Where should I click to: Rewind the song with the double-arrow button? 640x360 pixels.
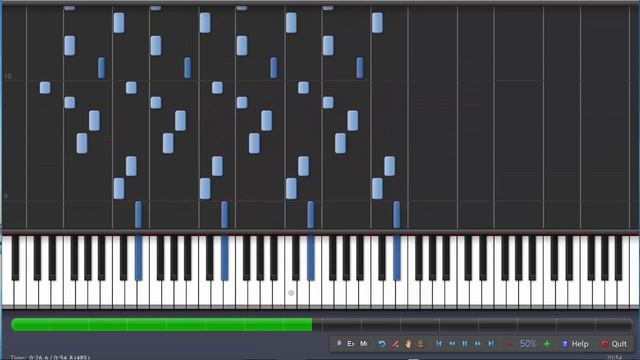tap(452, 344)
